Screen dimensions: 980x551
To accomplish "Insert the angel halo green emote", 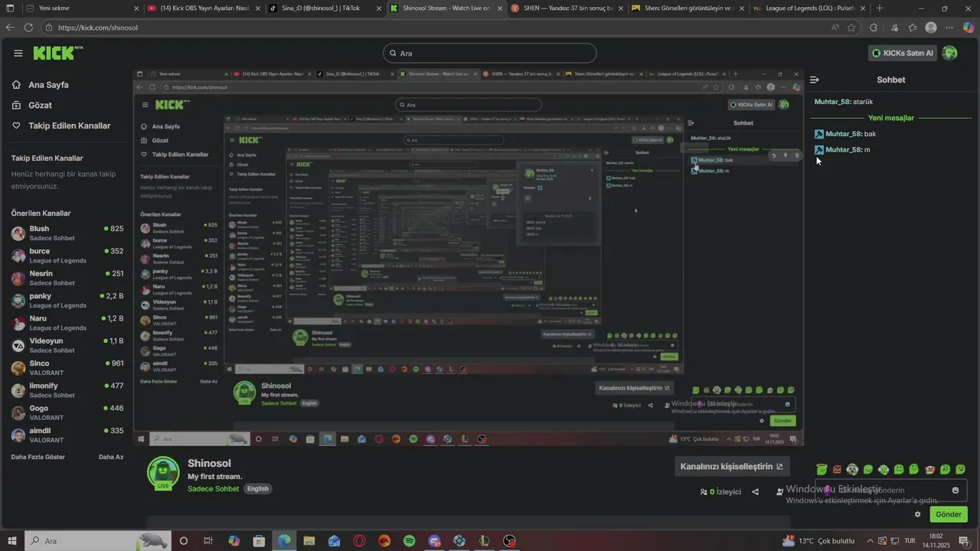I will coord(822,469).
